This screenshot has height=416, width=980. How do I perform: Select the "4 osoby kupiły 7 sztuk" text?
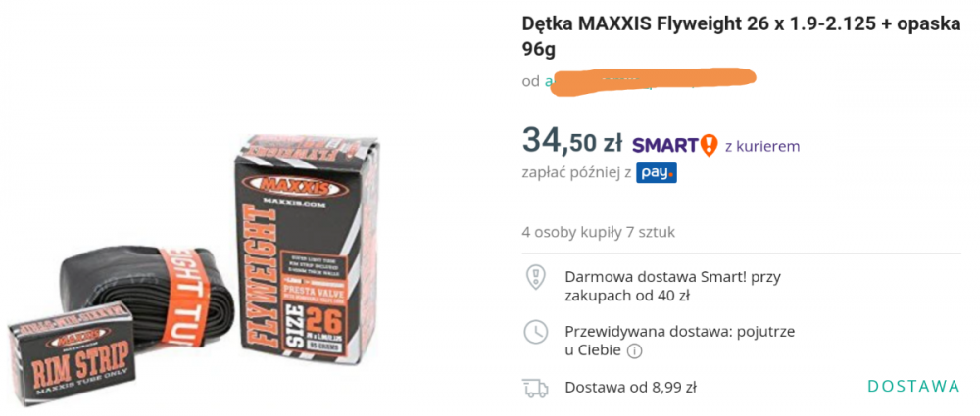coord(598,232)
